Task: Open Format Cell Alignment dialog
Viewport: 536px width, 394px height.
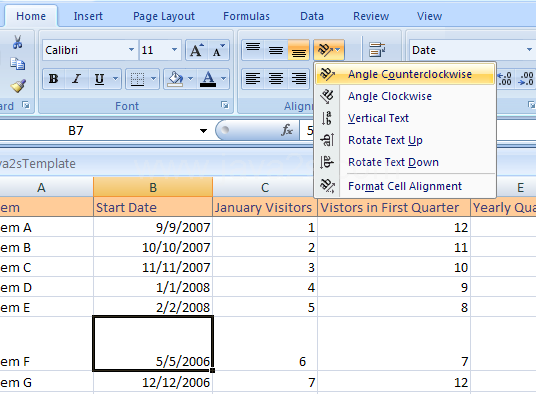Action: (405, 186)
